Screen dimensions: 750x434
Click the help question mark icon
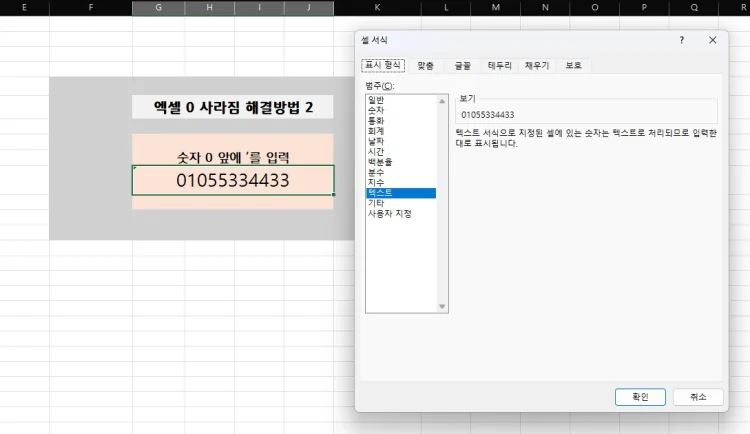point(682,40)
